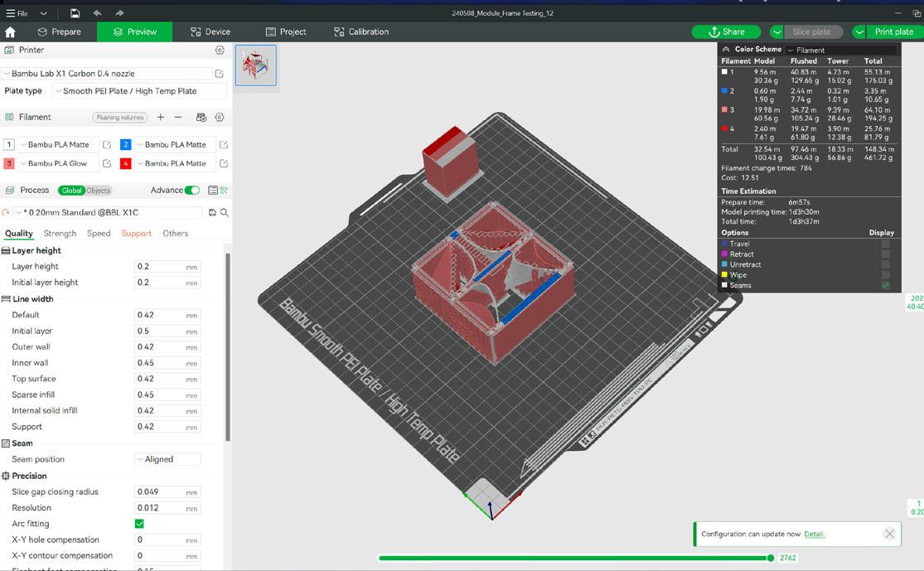Undo the last action arrow
924x571 pixels.
coord(97,13)
